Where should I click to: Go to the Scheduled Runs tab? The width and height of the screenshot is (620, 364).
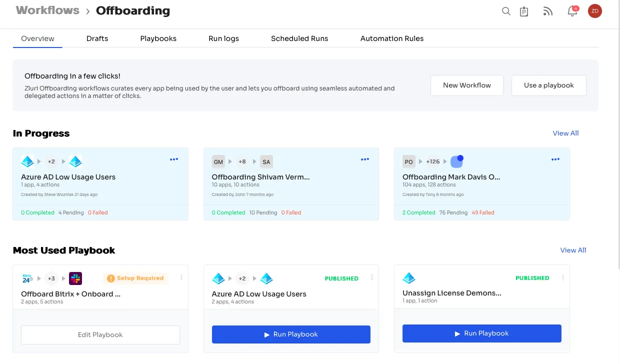[x=299, y=38]
